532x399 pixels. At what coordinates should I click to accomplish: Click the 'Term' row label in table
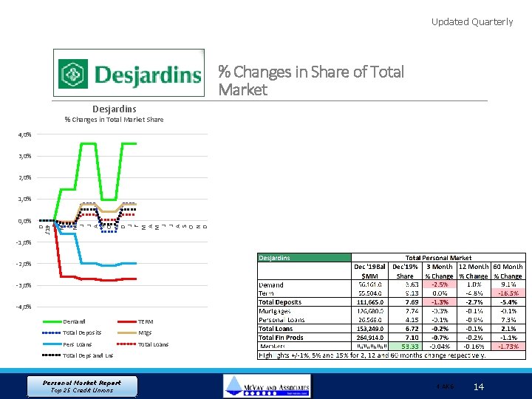266,293
